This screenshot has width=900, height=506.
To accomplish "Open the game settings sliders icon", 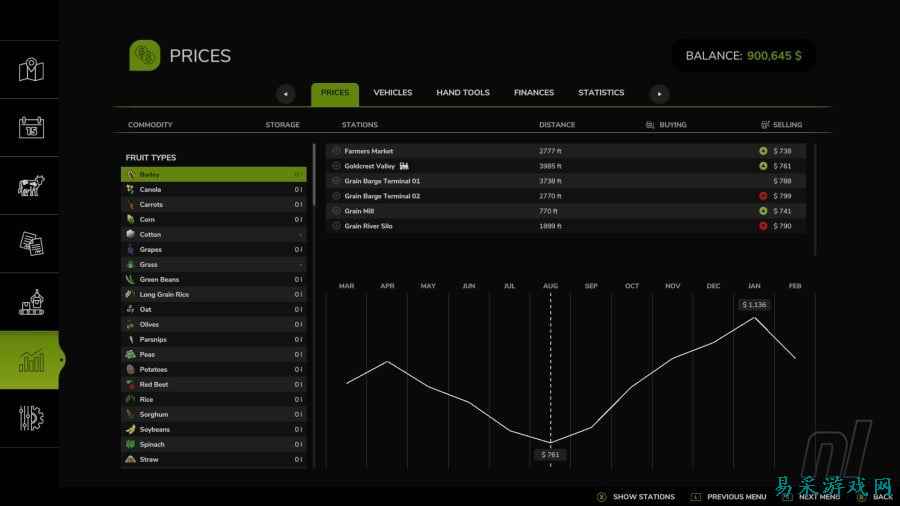I will click(30, 417).
